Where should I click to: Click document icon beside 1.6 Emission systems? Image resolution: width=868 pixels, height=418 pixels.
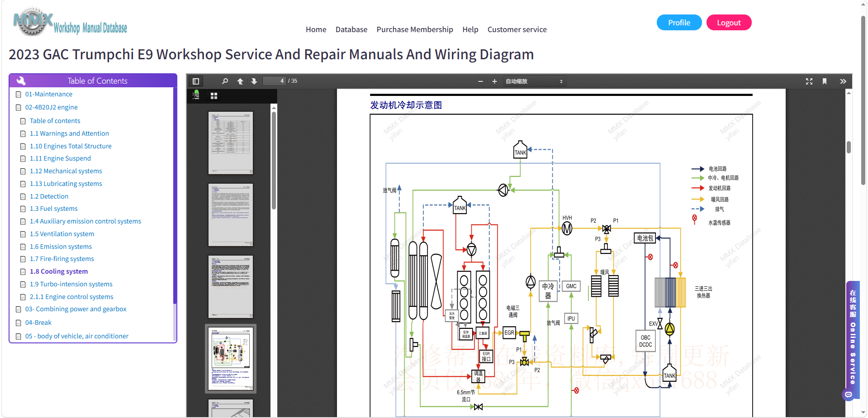tap(23, 247)
